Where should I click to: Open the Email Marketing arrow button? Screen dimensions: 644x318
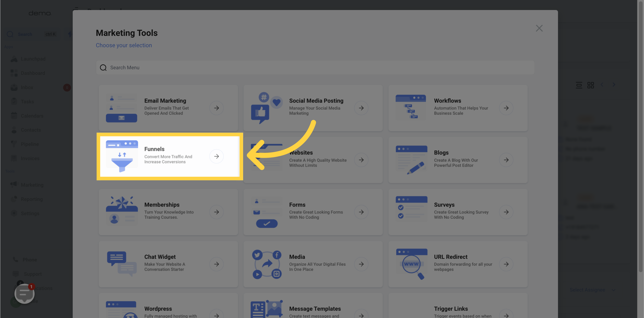click(216, 108)
